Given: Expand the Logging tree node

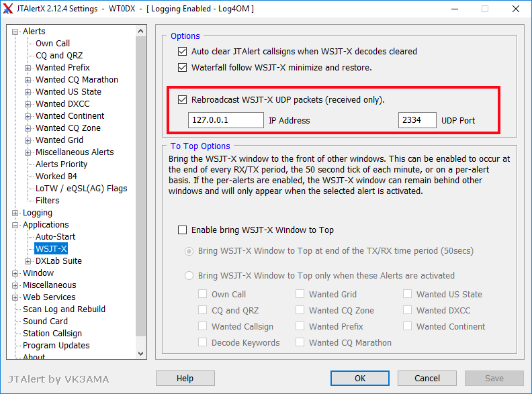Looking at the screenshot, I should [x=15, y=213].
